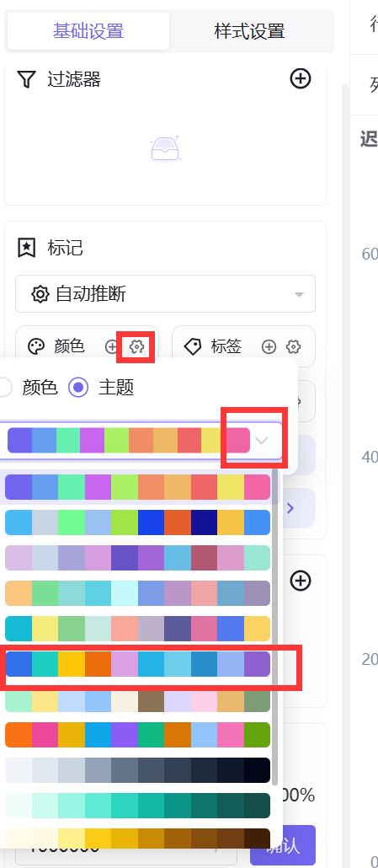Open the 颜色 settings gear icon
This screenshot has height=868, width=378.
136,346
